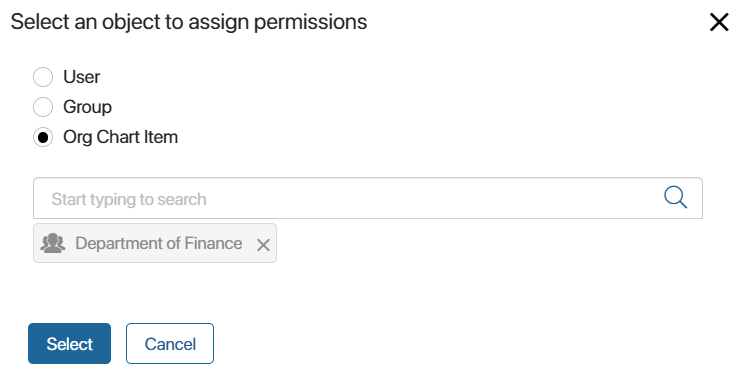Select the Group radio button

(x=43, y=107)
